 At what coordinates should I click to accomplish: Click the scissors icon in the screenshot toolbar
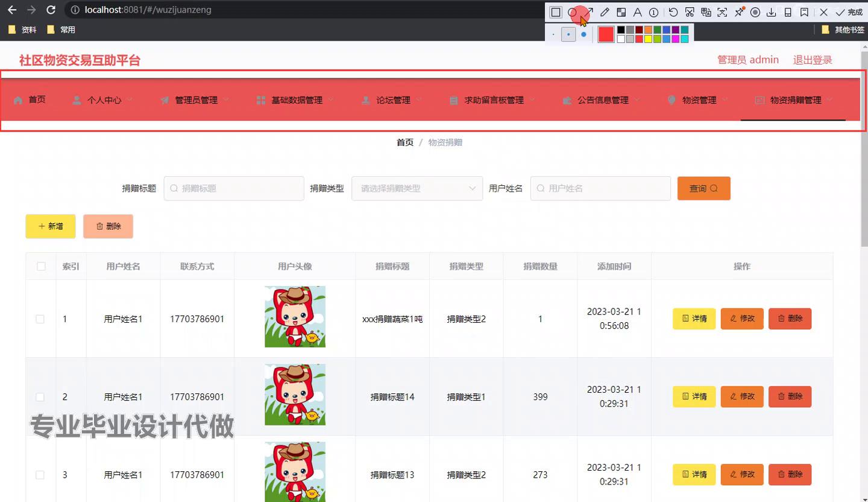[690, 12]
